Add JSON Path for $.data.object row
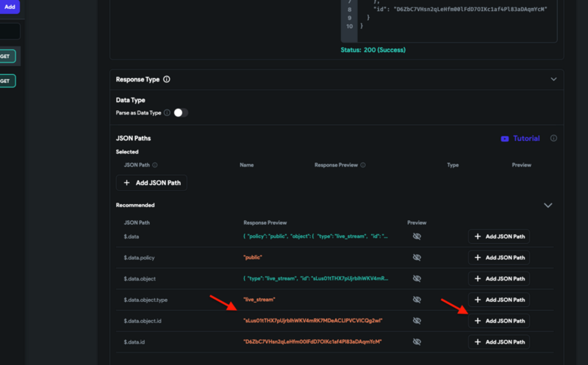The image size is (588, 365). 499,278
